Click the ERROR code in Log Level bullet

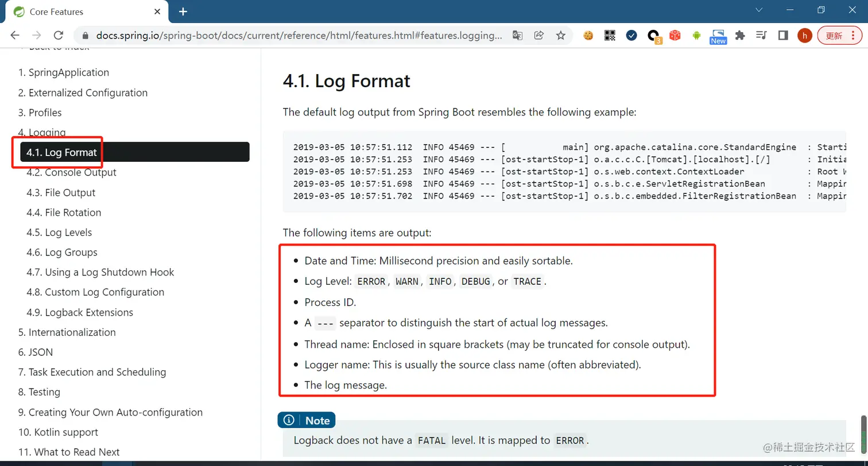point(372,281)
